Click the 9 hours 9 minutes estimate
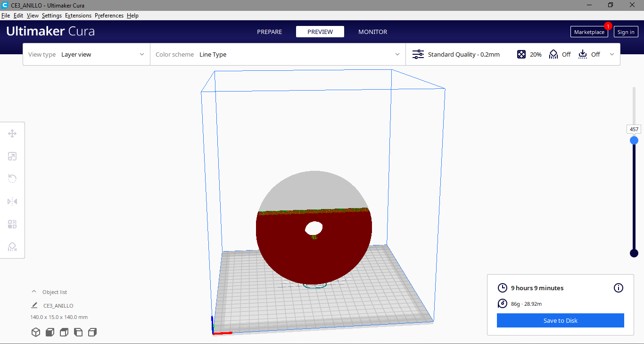This screenshot has height=344, width=644. [x=537, y=288]
